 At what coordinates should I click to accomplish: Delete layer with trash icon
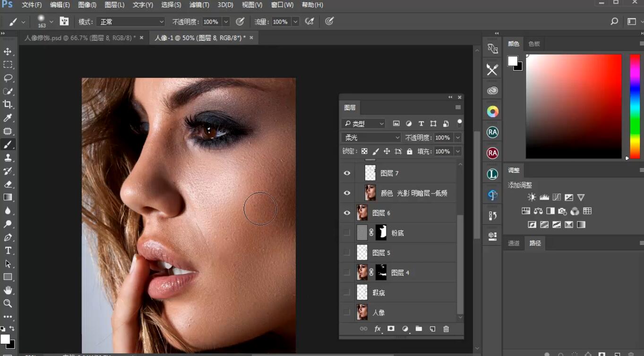(x=446, y=329)
